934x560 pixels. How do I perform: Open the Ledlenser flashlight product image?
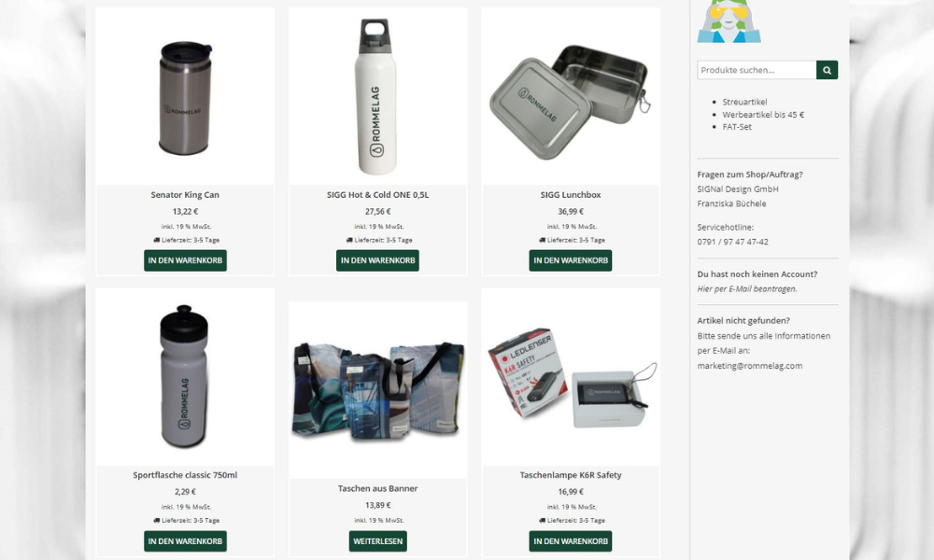pos(571,377)
